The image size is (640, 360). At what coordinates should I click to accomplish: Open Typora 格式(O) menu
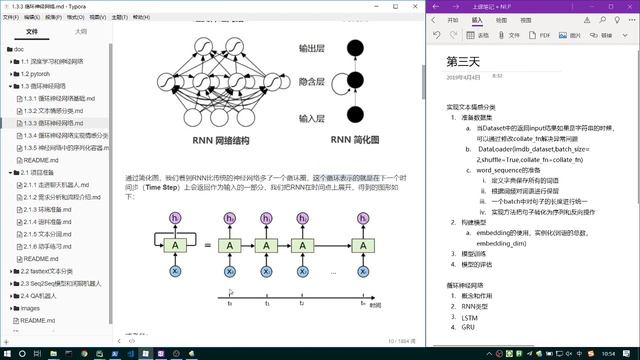click(x=76, y=17)
